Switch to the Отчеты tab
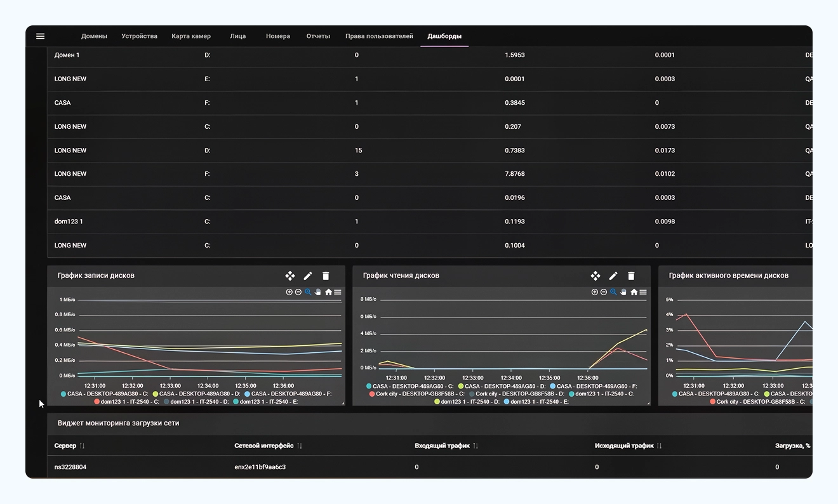The height and width of the screenshot is (504, 838). [318, 36]
